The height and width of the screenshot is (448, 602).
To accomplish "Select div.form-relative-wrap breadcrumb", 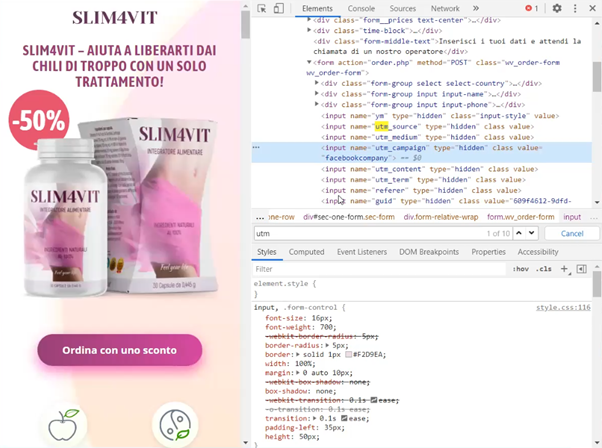I will tap(441, 217).
